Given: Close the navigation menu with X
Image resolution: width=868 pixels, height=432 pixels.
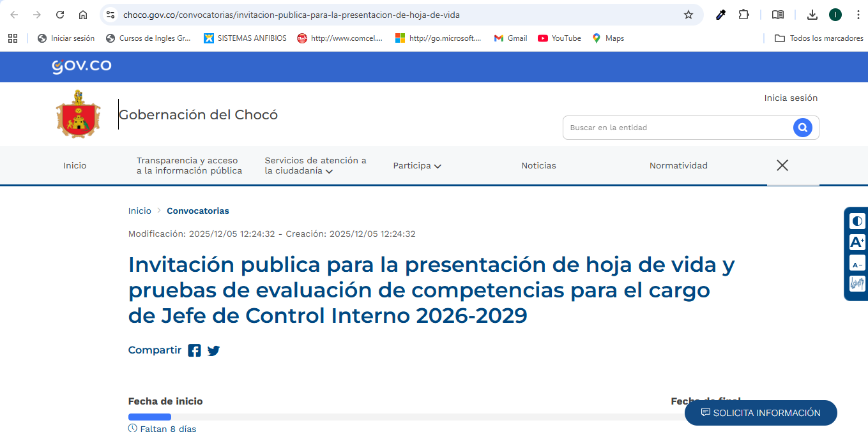Looking at the screenshot, I should 782,165.
